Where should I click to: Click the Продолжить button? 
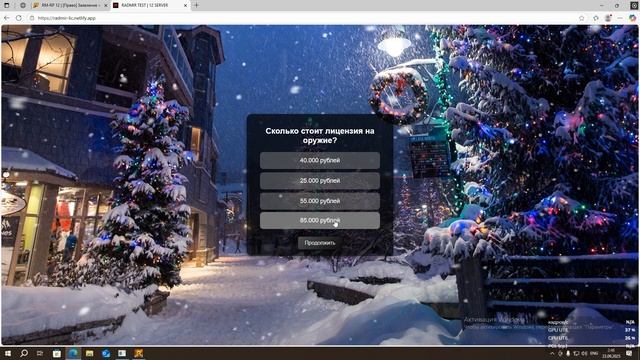[x=320, y=243]
